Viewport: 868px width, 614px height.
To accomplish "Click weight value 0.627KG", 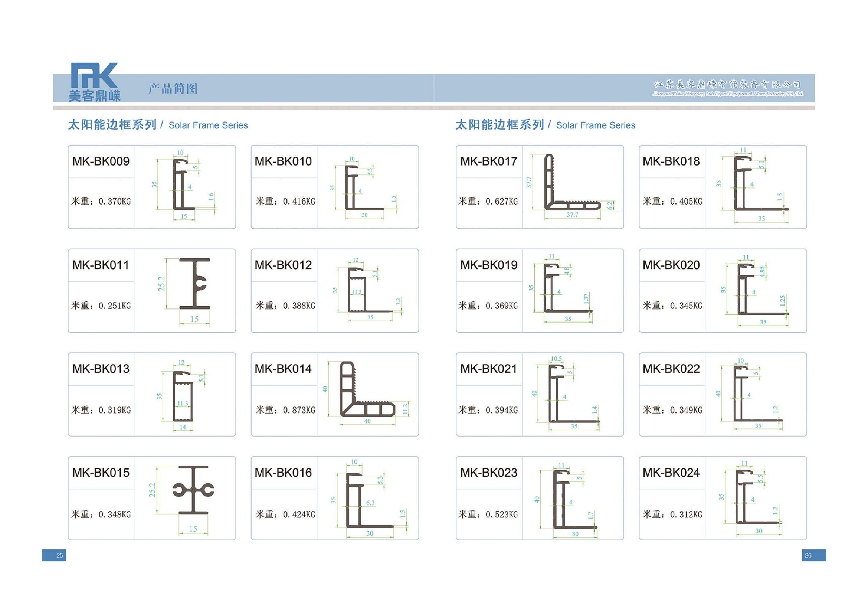I will 502,202.
